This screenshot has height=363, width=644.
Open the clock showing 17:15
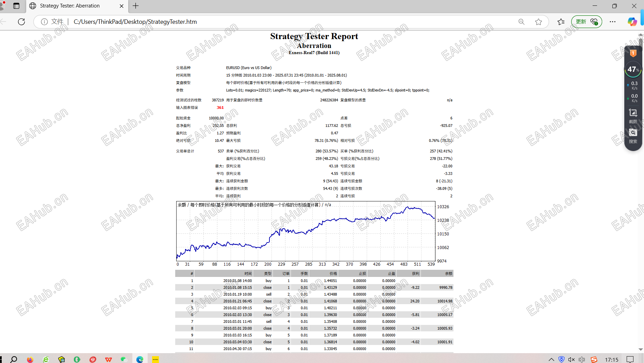coord(612,360)
